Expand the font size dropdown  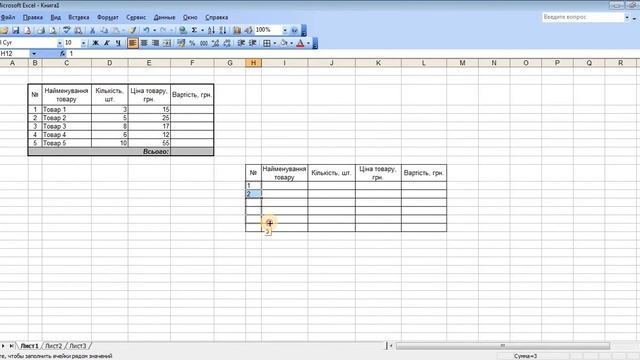pos(83,43)
